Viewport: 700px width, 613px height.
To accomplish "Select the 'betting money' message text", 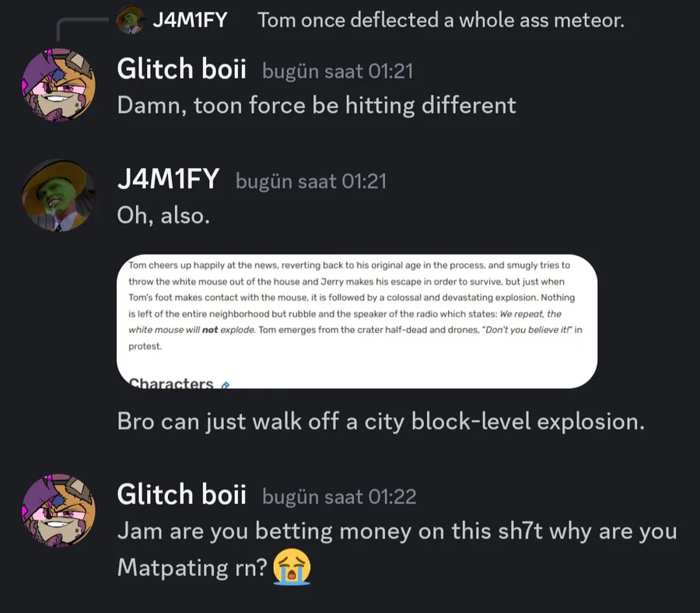I will pyautogui.click(x=397, y=550).
